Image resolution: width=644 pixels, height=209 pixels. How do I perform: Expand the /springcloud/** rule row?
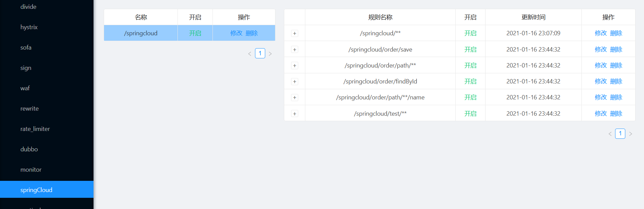(295, 34)
